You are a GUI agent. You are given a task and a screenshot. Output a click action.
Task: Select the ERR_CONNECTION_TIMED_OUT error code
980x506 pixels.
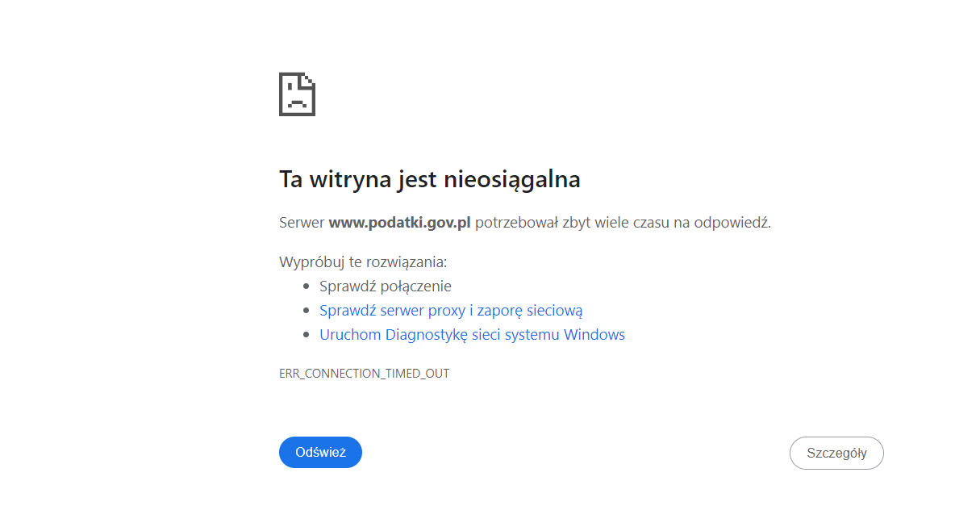point(364,374)
